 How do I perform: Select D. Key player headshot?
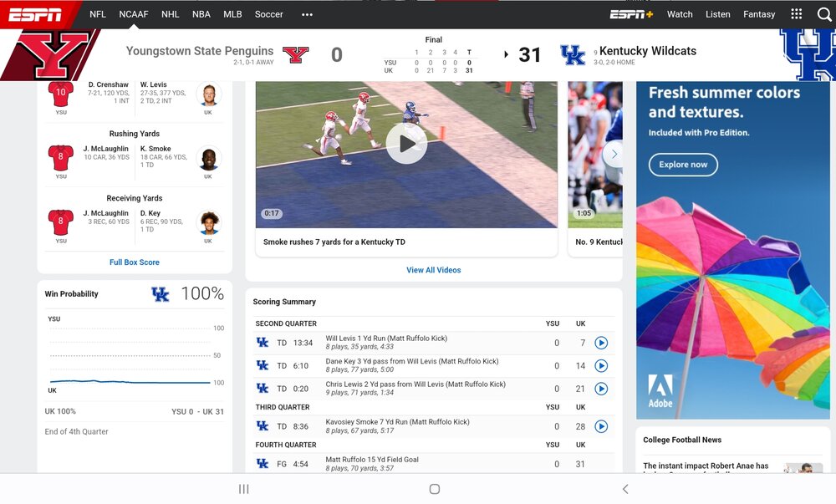coord(208,222)
